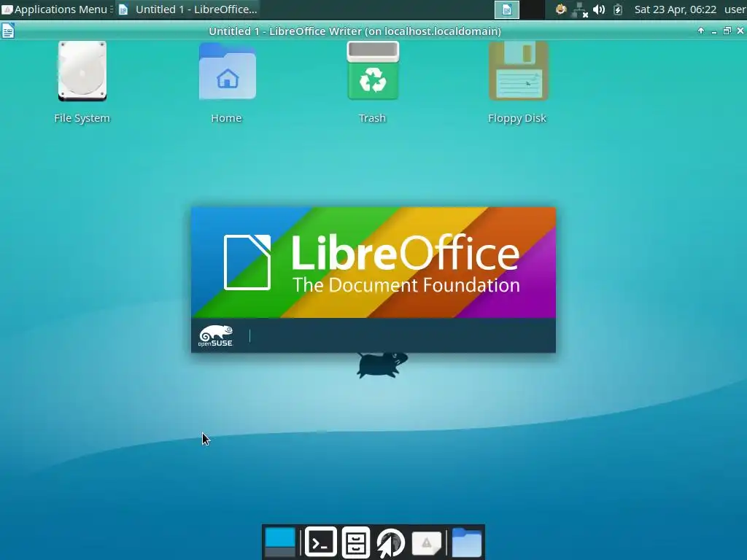Click the update notifier tray icon
The width and height of the screenshot is (747, 560).
coord(561,9)
